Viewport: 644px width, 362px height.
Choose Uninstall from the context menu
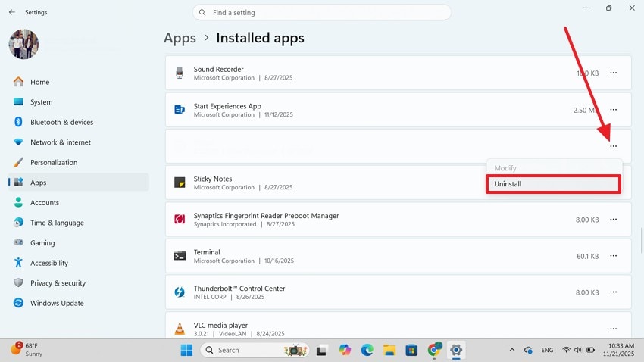tap(553, 184)
